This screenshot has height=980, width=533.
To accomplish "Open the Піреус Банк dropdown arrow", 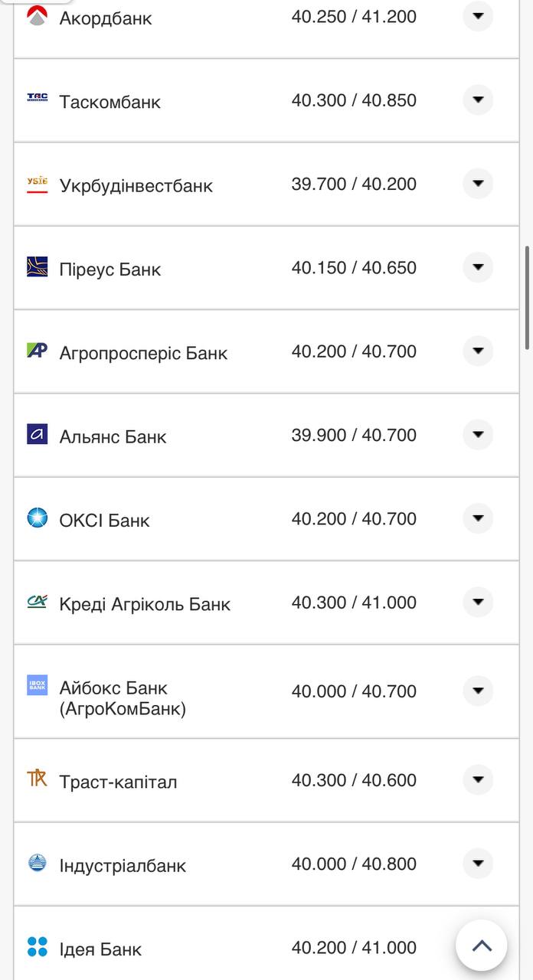I will (x=478, y=267).
